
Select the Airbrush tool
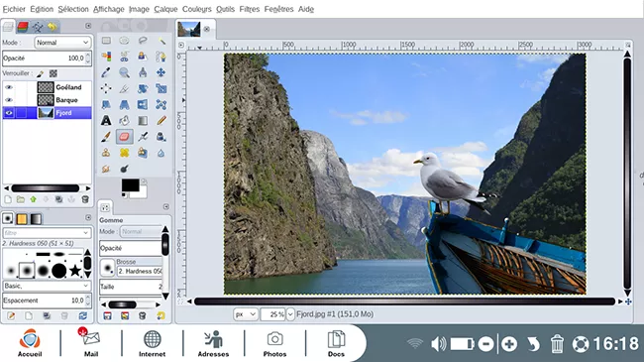click(143, 137)
